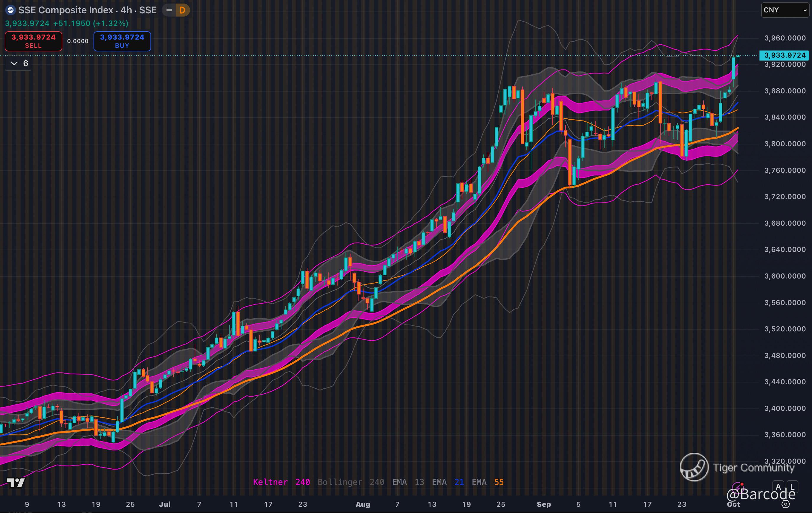Click the Keltner 240 indicator label
The height and width of the screenshot is (513, 812).
point(281,482)
